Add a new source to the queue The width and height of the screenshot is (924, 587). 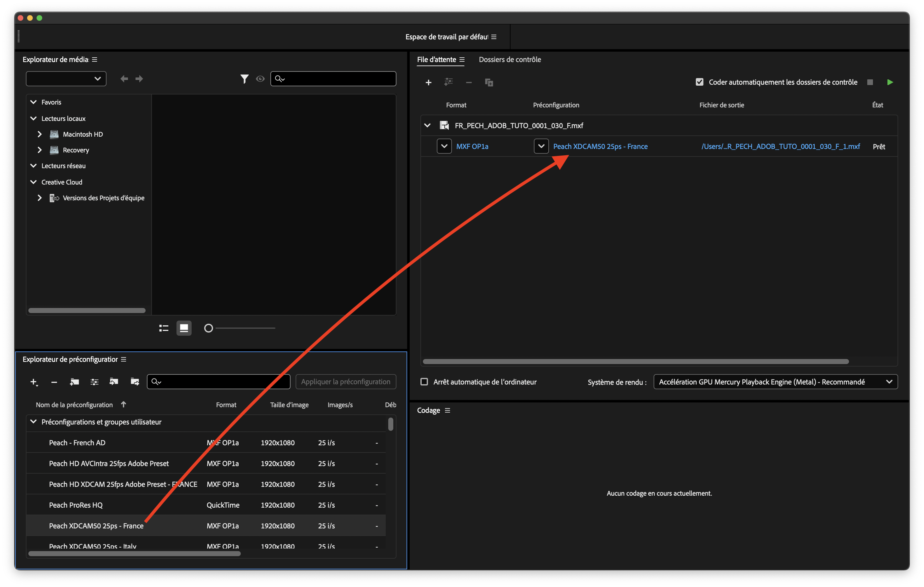click(429, 82)
